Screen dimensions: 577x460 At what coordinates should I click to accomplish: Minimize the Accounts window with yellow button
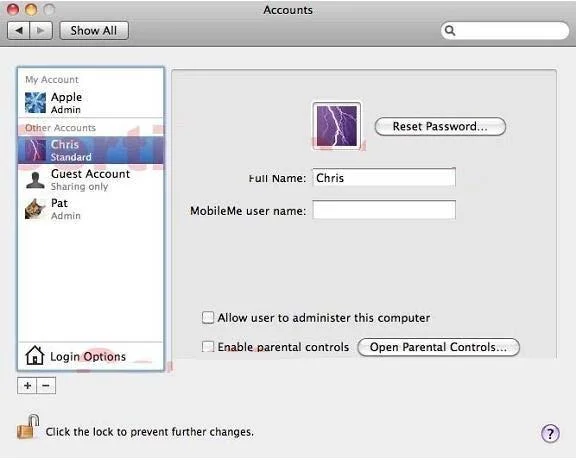31,9
